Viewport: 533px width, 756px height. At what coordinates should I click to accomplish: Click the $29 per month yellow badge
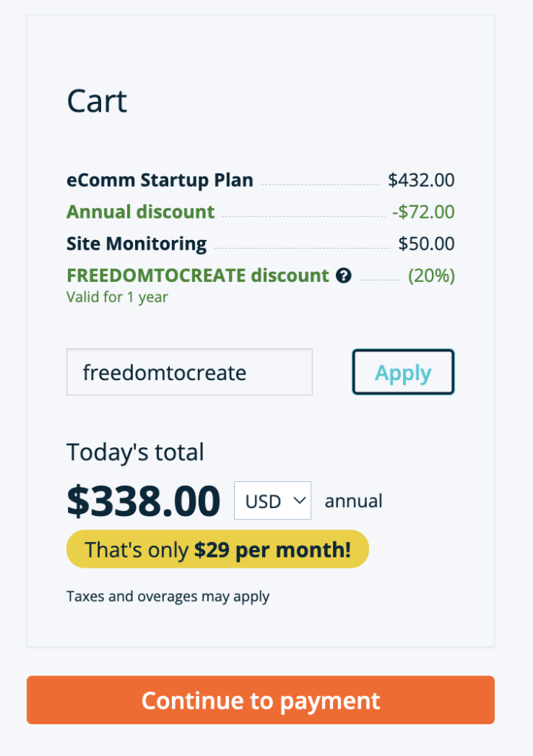coord(217,549)
